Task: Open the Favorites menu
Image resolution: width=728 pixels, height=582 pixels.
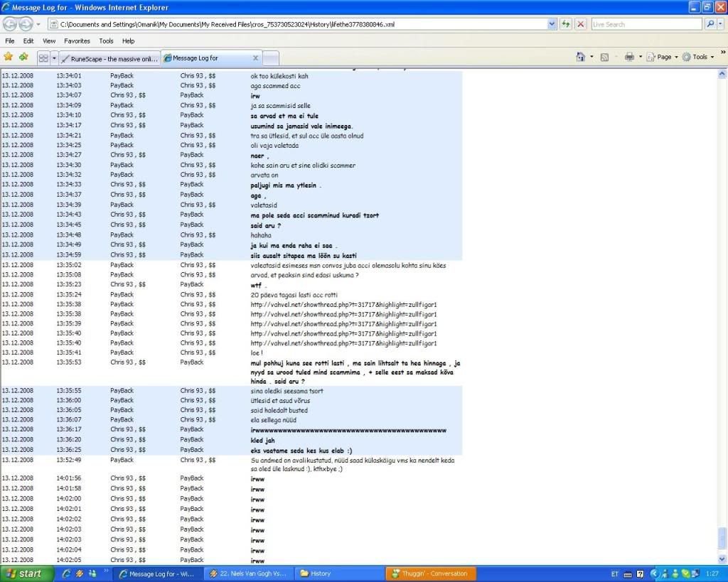Action: [77, 41]
